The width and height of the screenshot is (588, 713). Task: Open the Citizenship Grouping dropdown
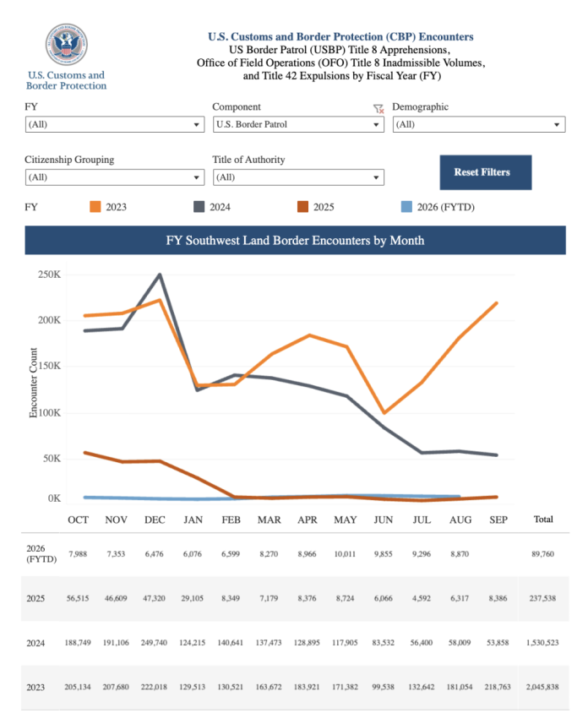coord(115,177)
